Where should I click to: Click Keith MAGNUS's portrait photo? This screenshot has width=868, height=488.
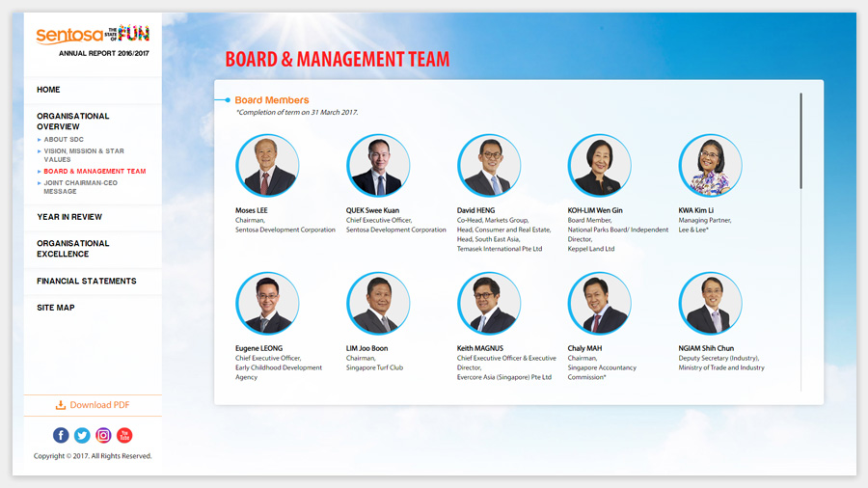coord(489,303)
